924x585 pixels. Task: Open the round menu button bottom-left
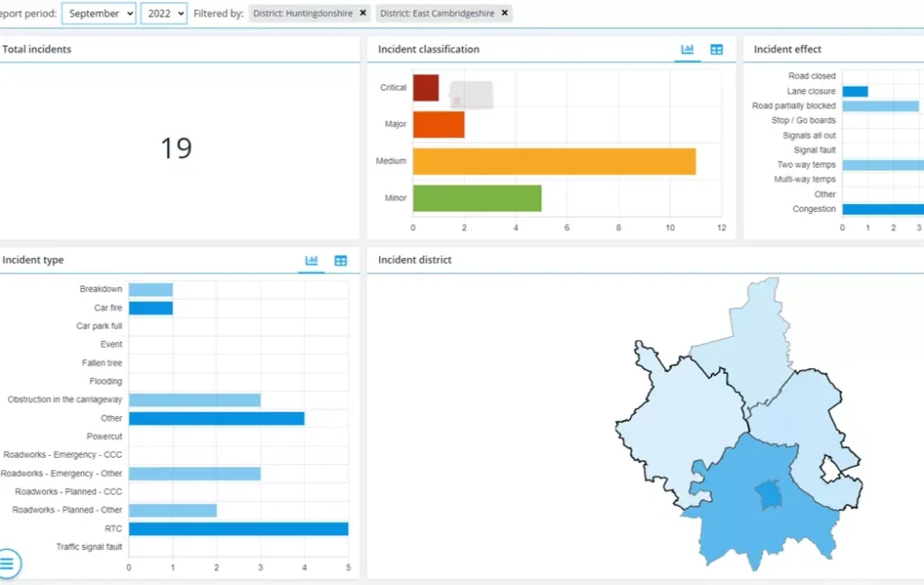point(7,563)
